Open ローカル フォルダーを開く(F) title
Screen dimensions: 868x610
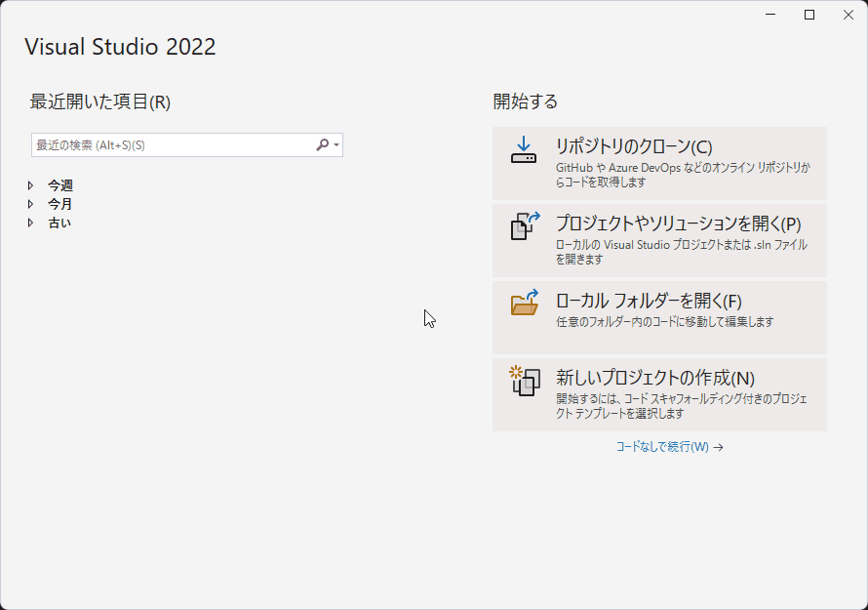tap(649, 301)
